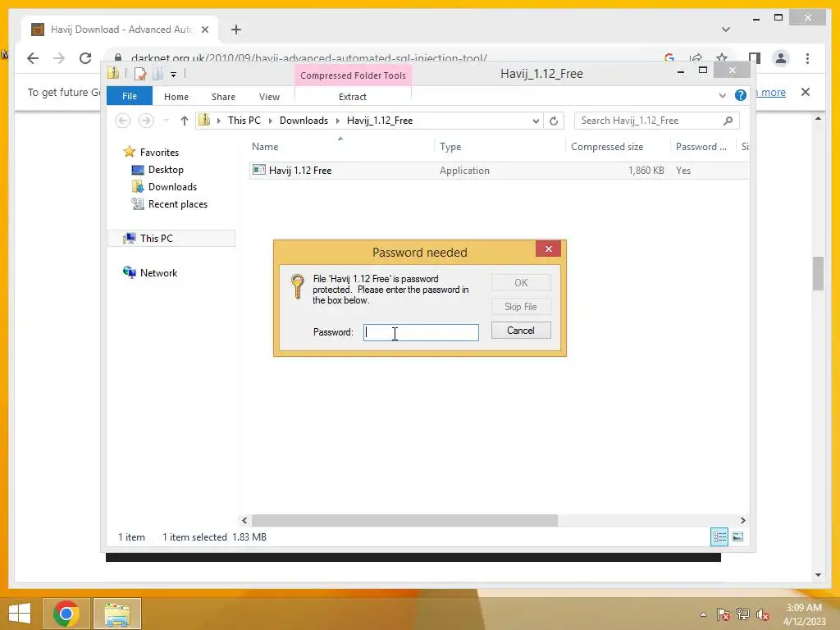This screenshot has width=840, height=630.
Task: Click Chrome back button
Action: pyautogui.click(x=33, y=58)
